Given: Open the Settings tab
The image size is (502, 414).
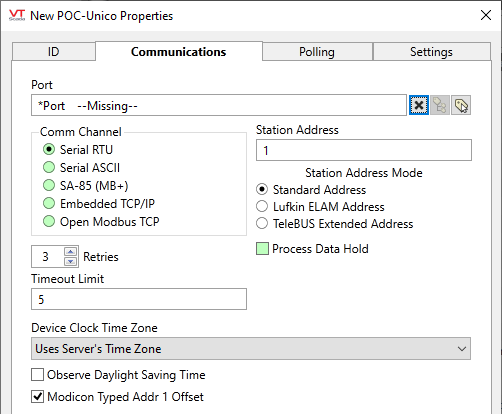Looking at the screenshot, I should coord(431,52).
